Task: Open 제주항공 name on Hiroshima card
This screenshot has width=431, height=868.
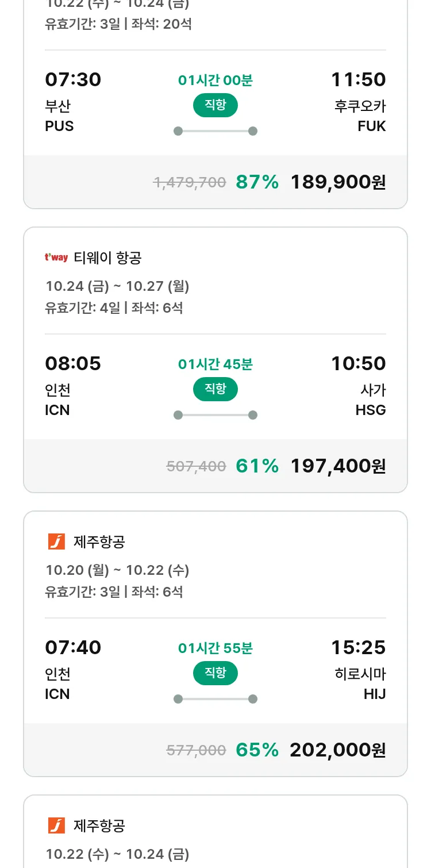Action: coord(99,542)
